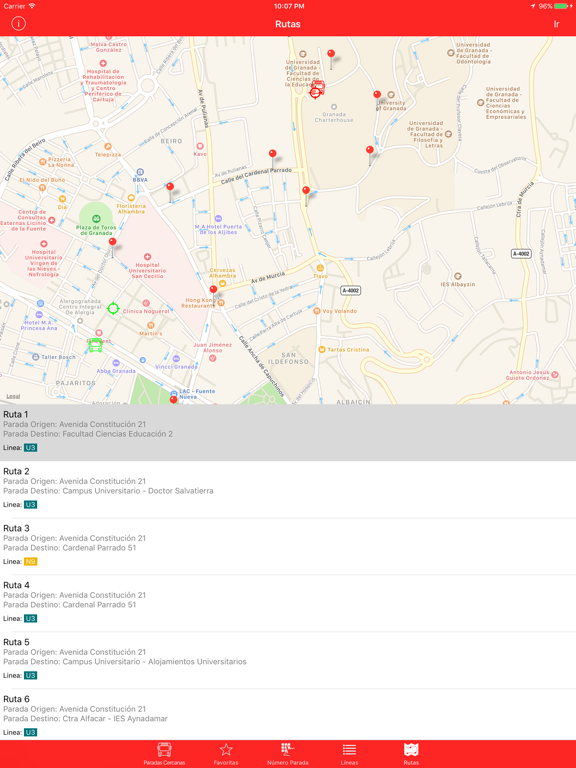Tap the N9 line badge in Ruta 3
The height and width of the screenshot is (768, 576).
[x=30, y=561]
